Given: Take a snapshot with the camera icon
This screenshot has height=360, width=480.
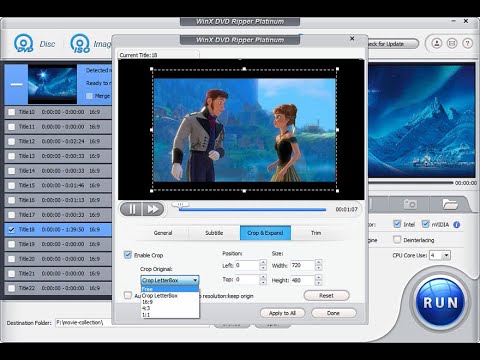Looking at the screenshot, I should pyautogui.click(x=410, y=204).
